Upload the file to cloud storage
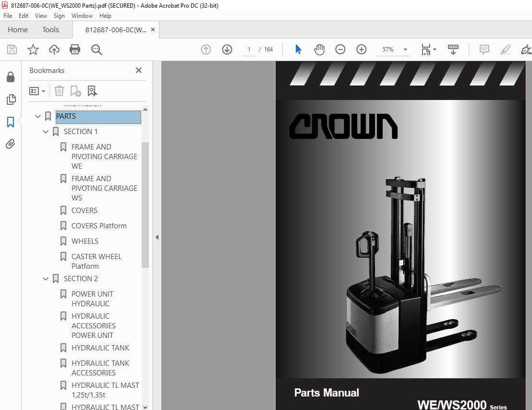Screen dimensions: 532x410 point(54,50)
